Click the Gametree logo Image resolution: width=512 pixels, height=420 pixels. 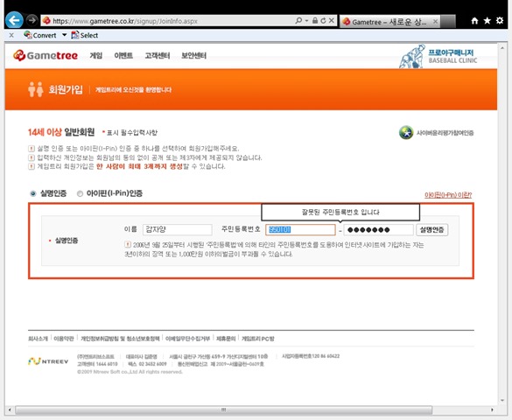[46, 55]
